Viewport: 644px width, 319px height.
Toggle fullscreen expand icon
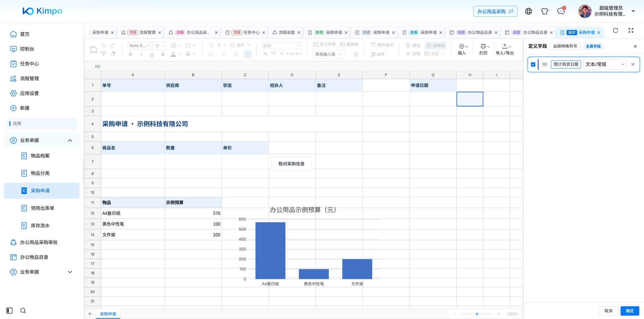point(631,31)
